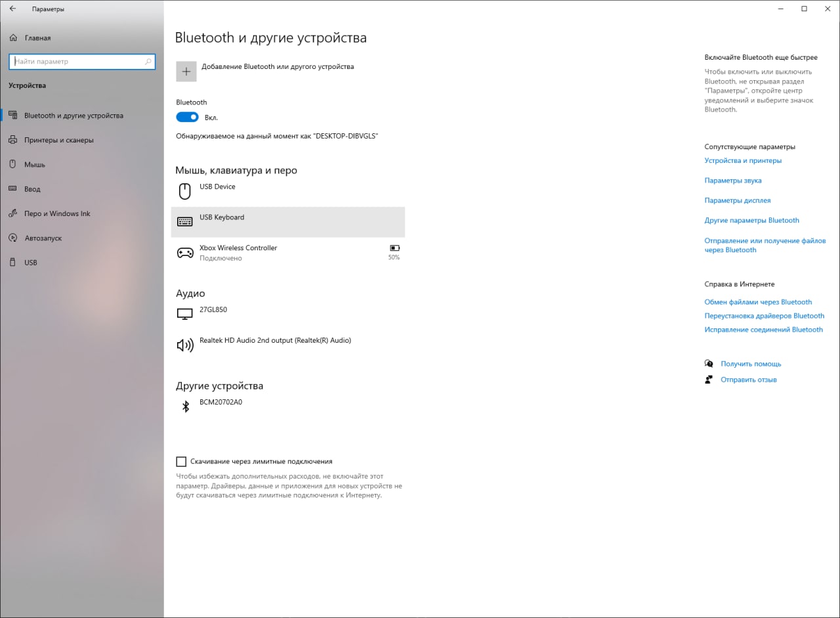Click the Отправить отзыв feedback icon

pyautogui.click(x=709, y=380)
